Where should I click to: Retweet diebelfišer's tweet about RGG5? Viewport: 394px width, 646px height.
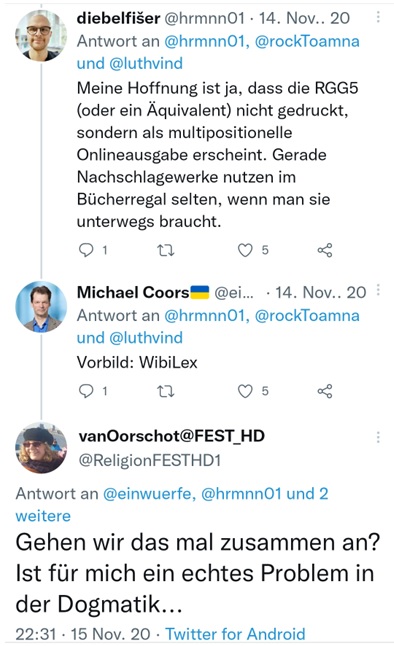(166, 250)
